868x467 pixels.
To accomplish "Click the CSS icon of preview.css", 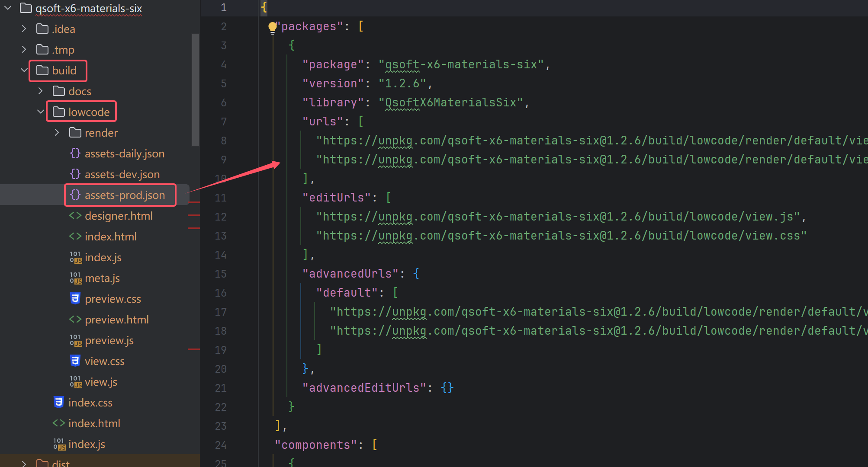I will tap(75, 299).
